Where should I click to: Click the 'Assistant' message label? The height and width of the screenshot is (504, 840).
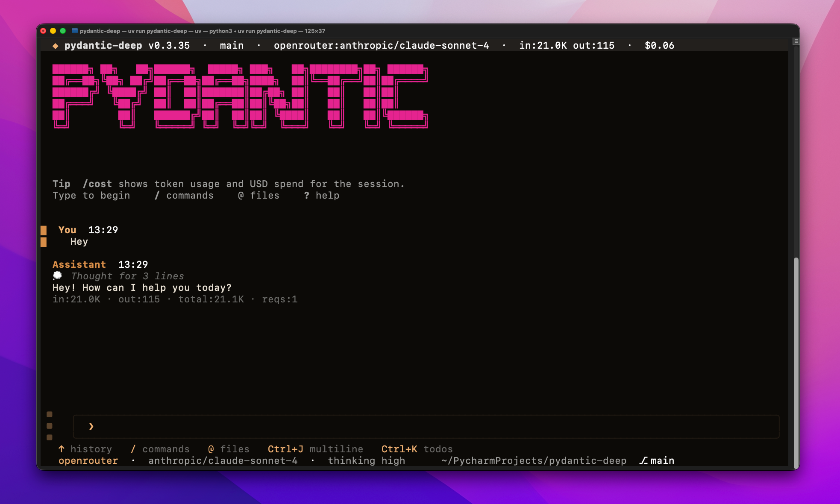pyautogui.click(x=79, y=264)
